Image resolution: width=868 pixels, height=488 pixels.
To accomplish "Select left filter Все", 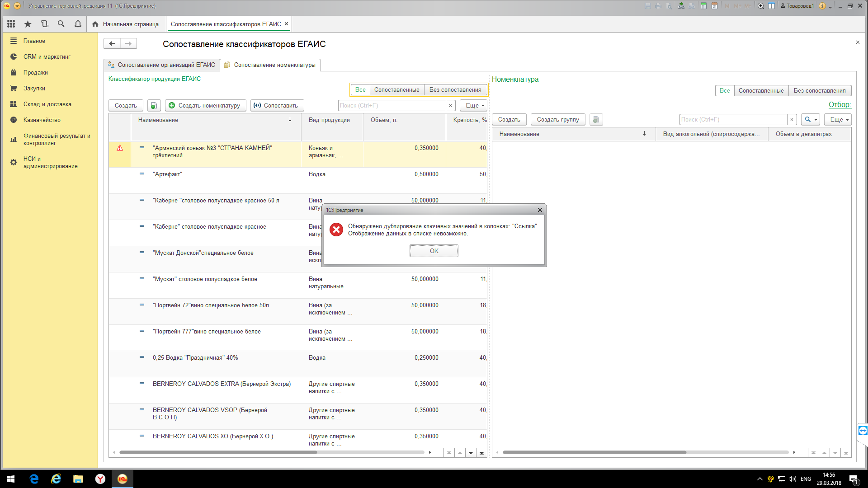I will tap(360, 90).
